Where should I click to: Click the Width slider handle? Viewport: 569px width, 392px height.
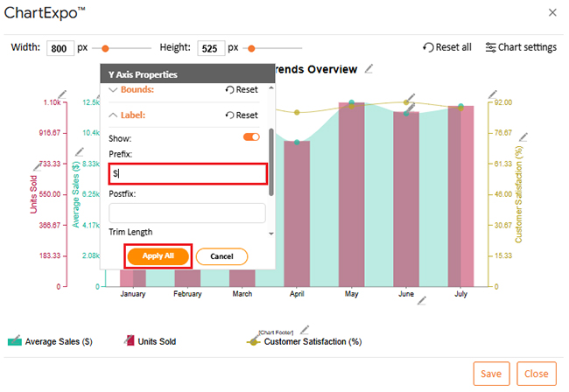point(105,48)
